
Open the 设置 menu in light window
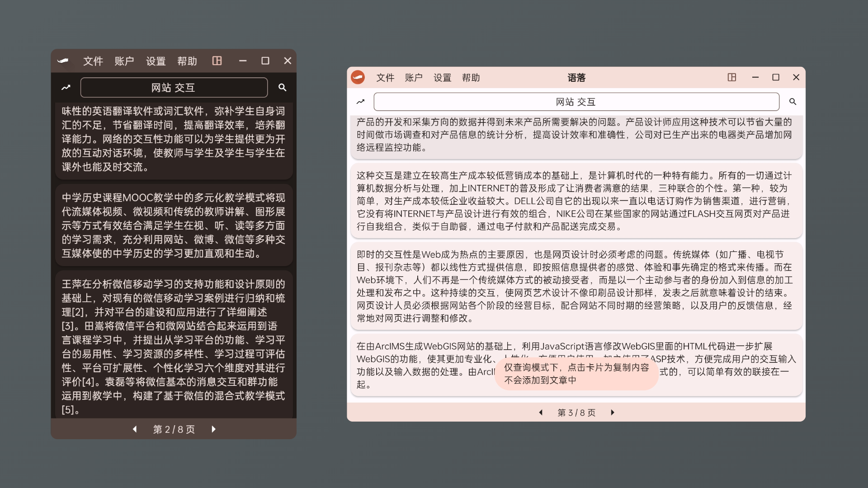click(442, 78)
